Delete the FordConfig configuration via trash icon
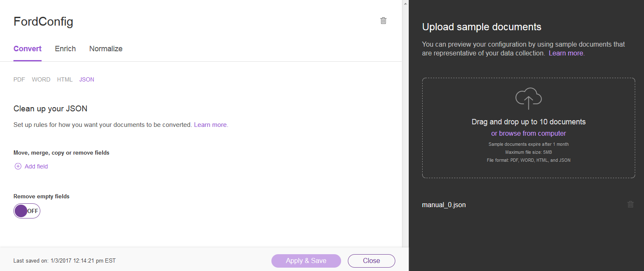 point(383,21)
